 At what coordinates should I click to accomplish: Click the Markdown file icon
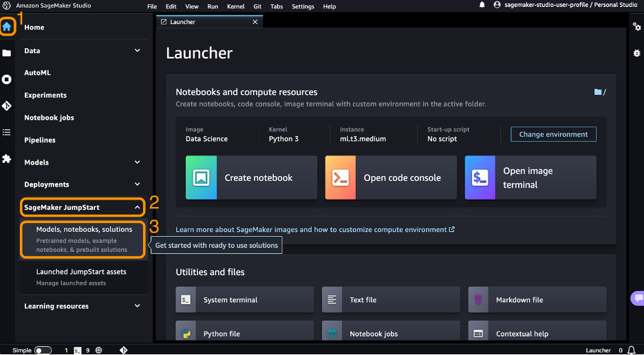[478, 300]
